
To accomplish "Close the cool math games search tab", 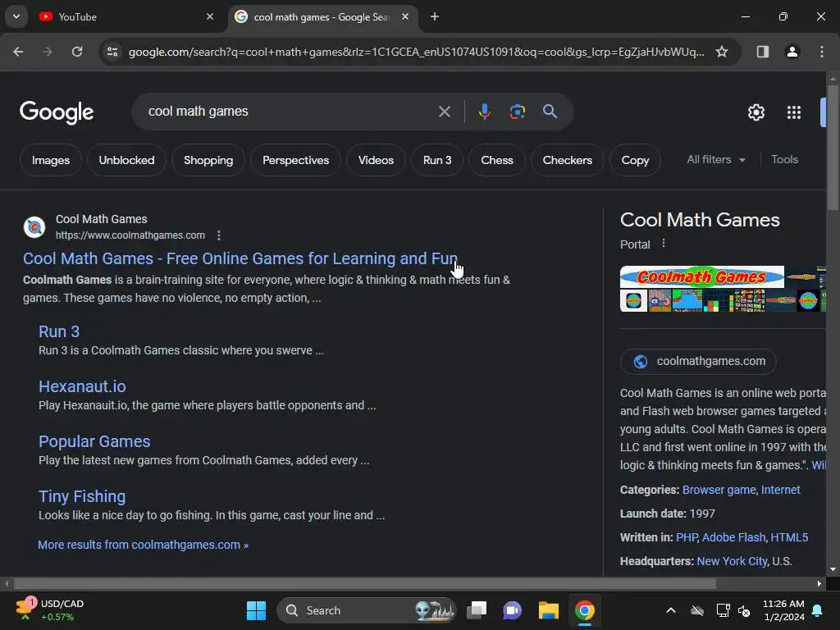I will (x=405, y=16).
